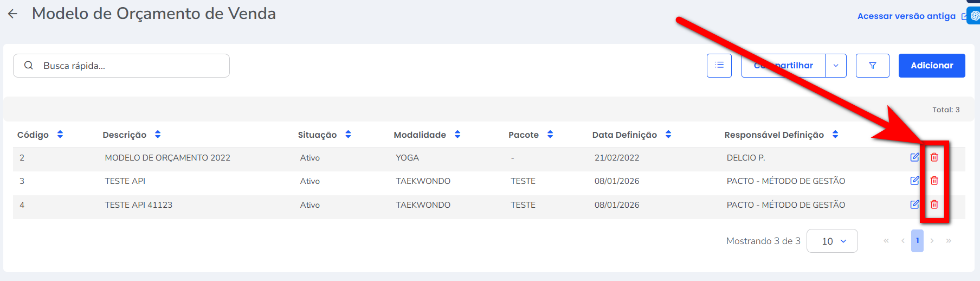Screen dimensions: 980x281
Task: Sort by Data Definição column header
Action: (668, 135)
